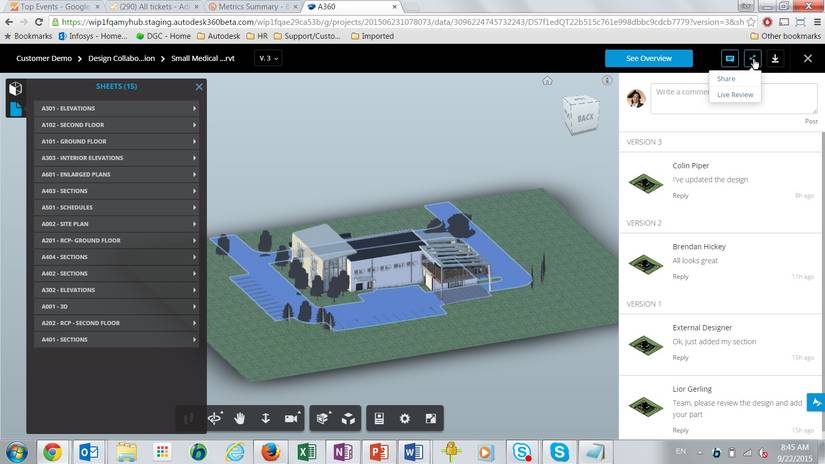This screenshot has height=464, width=825.
Task: Open sheet A201 - RCP- GROUND FLOOR
Action: pyautogui.click(x=117, y=240)
